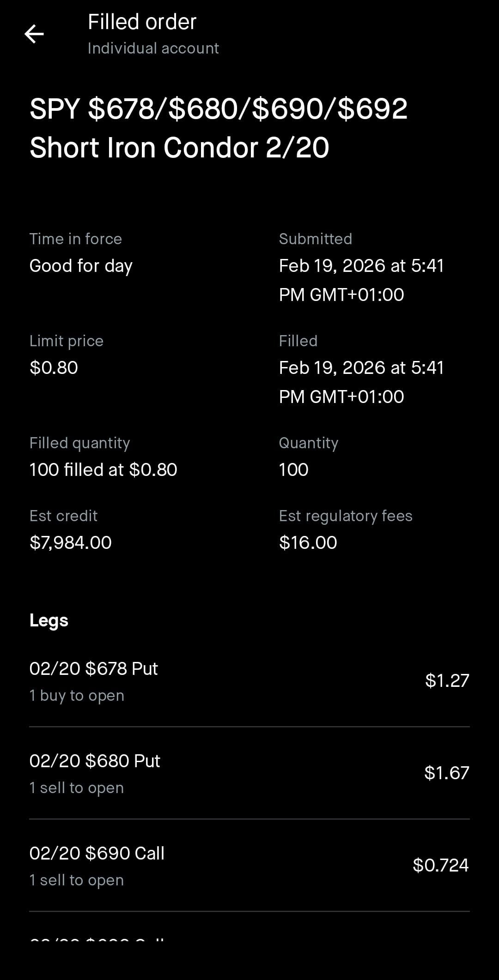Tap the $0.724 leg price

[x=440, y=865]
